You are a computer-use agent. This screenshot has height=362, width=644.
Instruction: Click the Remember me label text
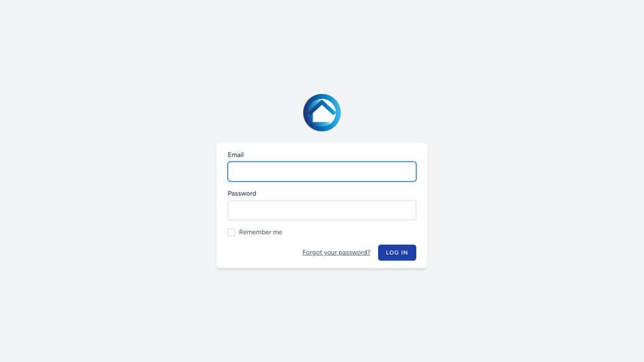click(x=260, y=232)
